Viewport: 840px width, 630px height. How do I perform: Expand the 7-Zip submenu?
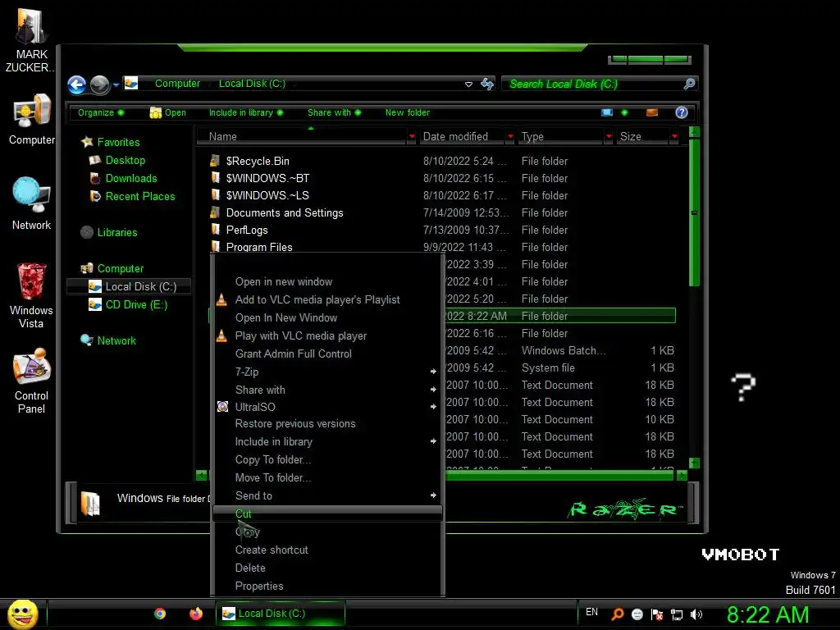(x=328, y=372)
